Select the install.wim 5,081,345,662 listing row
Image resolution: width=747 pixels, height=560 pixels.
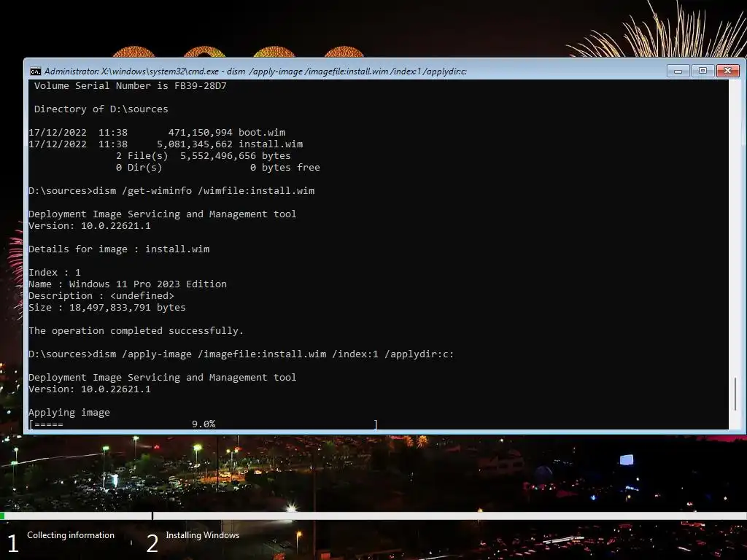166,144
